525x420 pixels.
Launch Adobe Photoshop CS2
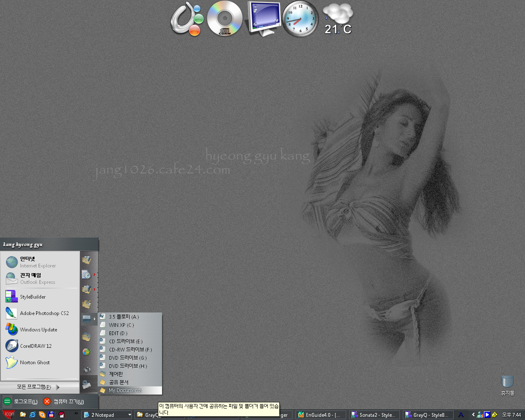40,313
